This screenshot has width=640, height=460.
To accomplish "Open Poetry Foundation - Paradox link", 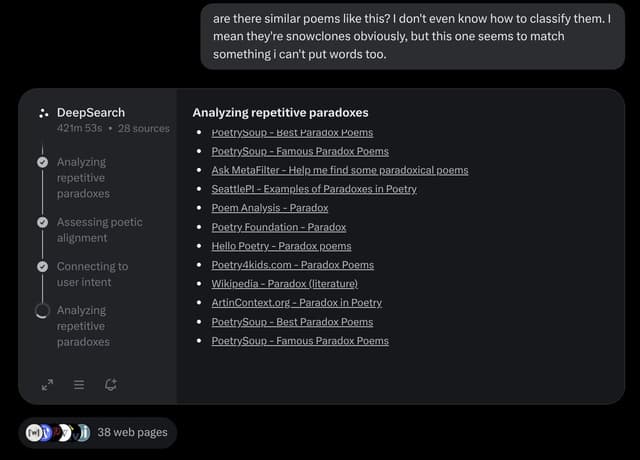I will click(x=278, y=227).
